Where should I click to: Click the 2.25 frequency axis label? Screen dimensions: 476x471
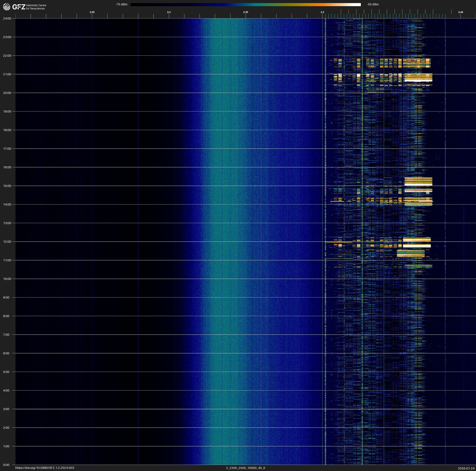click(x=92, y=12)
